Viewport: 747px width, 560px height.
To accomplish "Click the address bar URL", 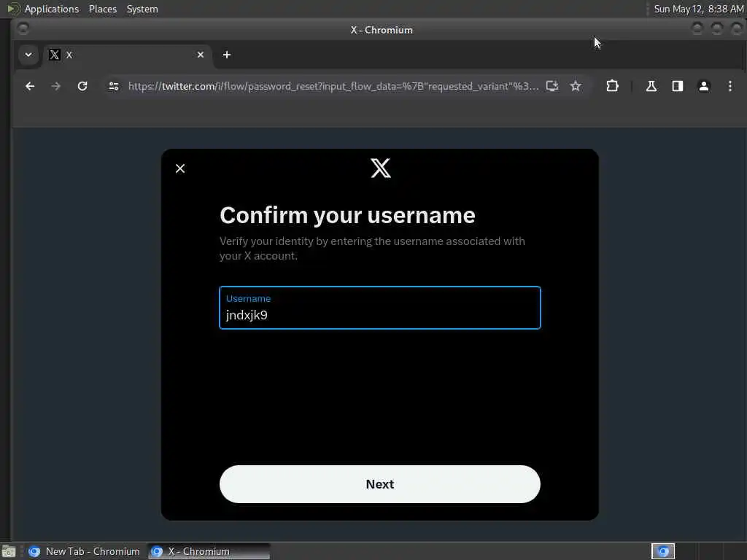I will pyautogui.click(x=333, y=86).
